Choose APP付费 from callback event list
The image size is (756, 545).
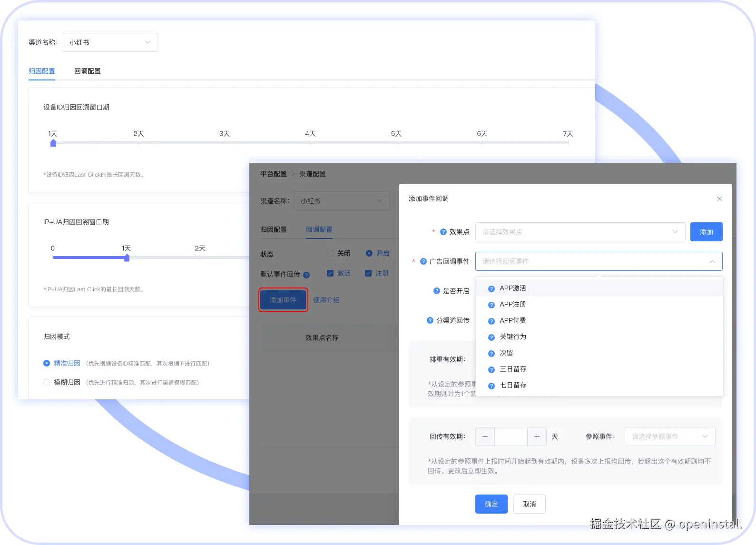tap(599, 321)
